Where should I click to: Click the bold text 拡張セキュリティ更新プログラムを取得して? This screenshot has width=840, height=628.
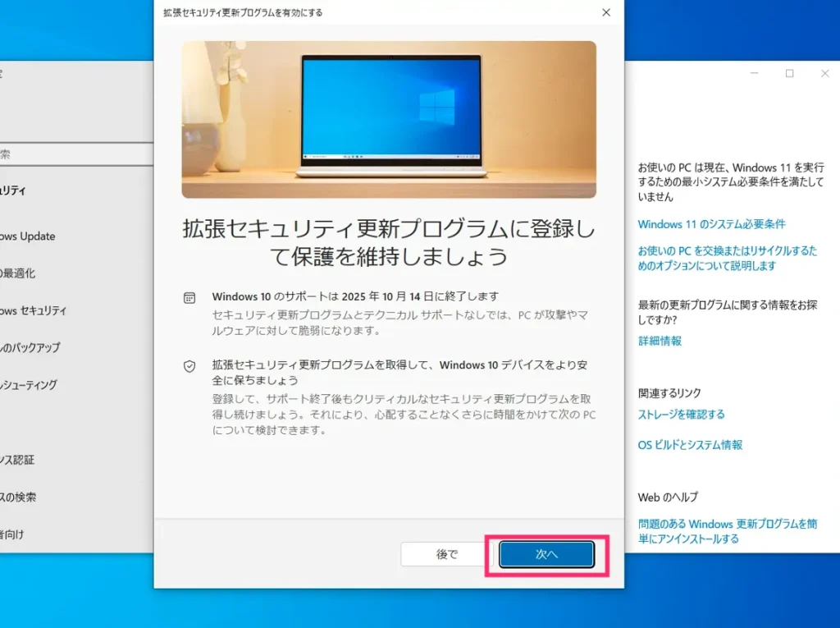pyautogui.click(x=399, y=372)
